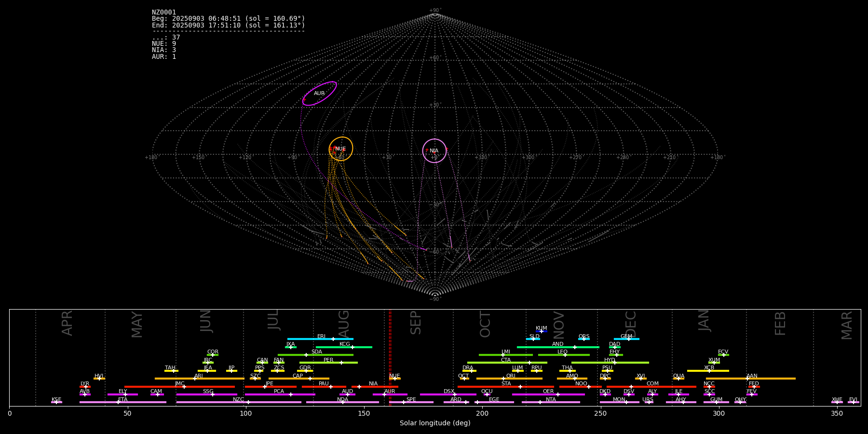This screenshot has width=868, height=434.
Task: Select the ERI shower bar in timeline
Action: click(320, 339)
